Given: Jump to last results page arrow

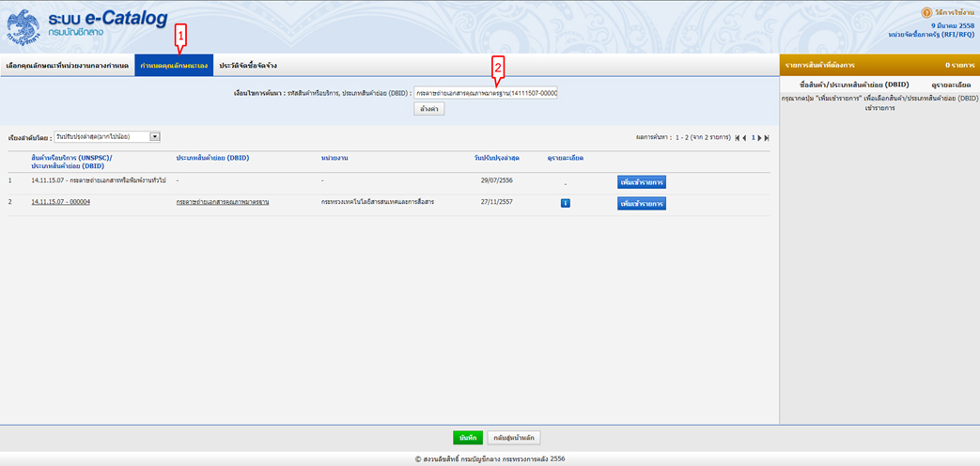Looking at the screenshot, I should click(768, 138).
